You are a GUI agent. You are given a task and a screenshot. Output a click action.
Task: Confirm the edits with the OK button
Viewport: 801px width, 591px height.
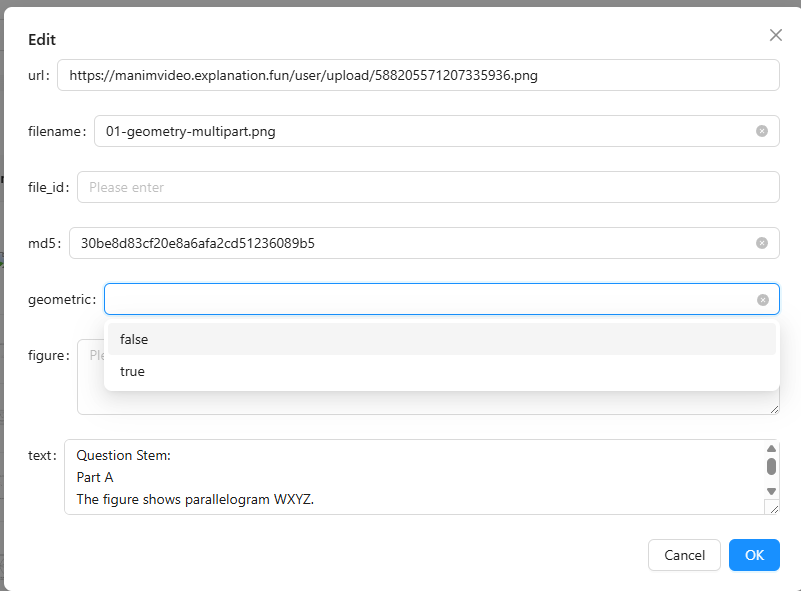(754, 555)
